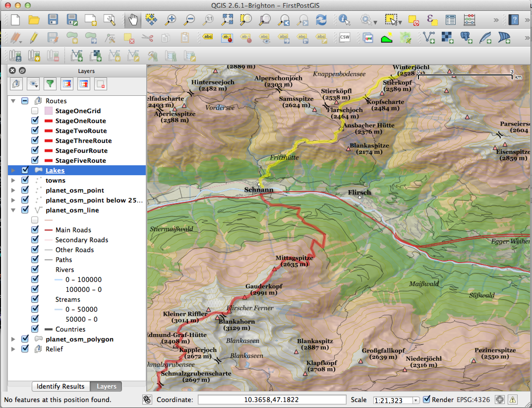This screenshot has width=532, height=408.
Task: Open the Scale dropdown
Action: click(416, 400)
